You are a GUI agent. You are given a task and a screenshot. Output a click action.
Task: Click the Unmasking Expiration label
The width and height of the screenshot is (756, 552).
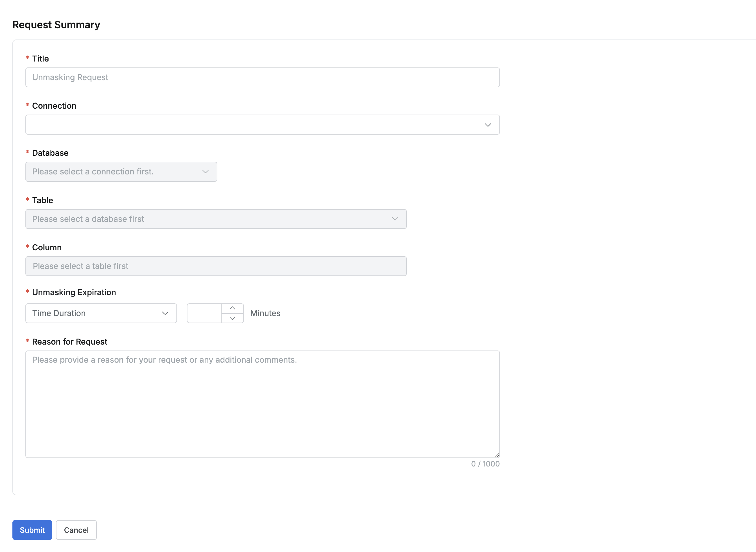(x=74, y=292)
